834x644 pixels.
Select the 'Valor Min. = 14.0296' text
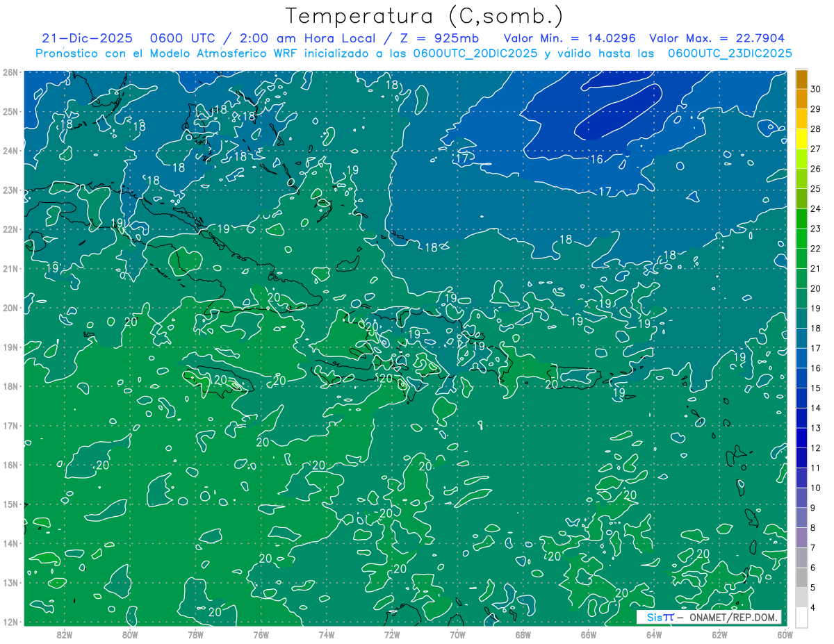(571, 38)
